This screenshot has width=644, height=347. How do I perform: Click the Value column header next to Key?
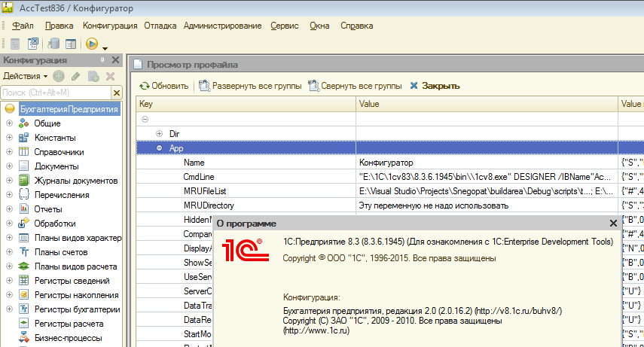487,104
